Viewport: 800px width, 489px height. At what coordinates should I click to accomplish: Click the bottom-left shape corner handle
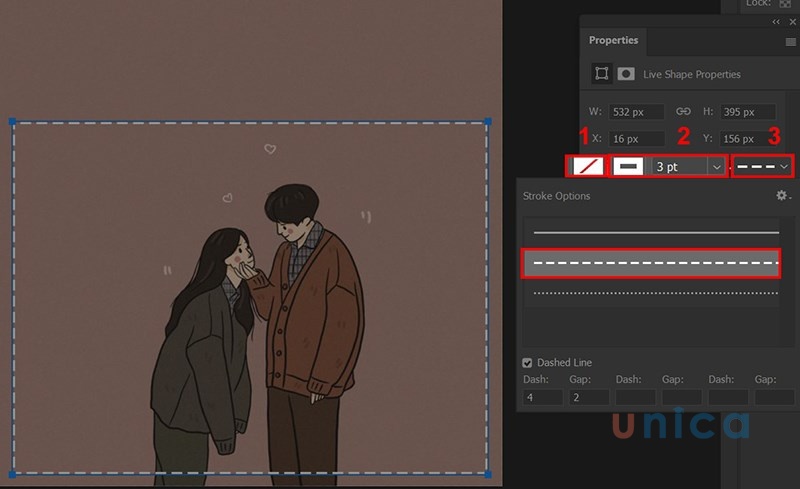point(13,474)
